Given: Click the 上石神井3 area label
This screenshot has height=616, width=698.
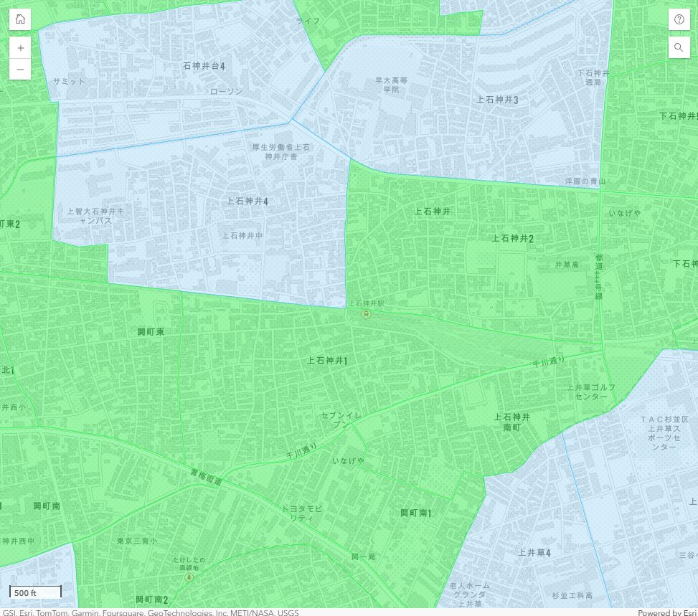Looking at the screenshot, I should [497, 100].
